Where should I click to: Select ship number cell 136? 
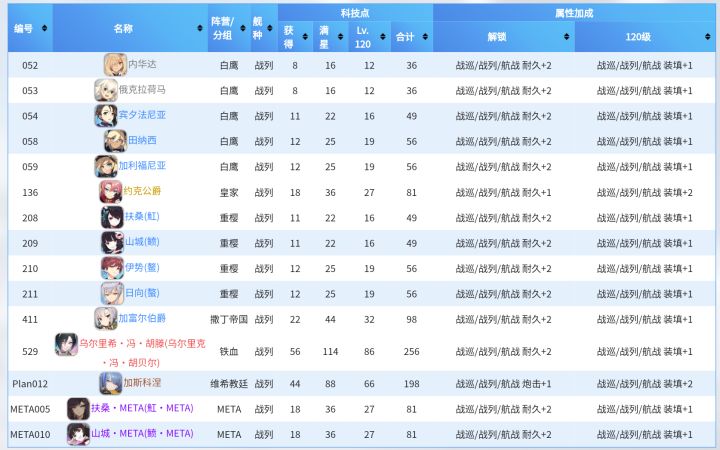pos(30,192)
